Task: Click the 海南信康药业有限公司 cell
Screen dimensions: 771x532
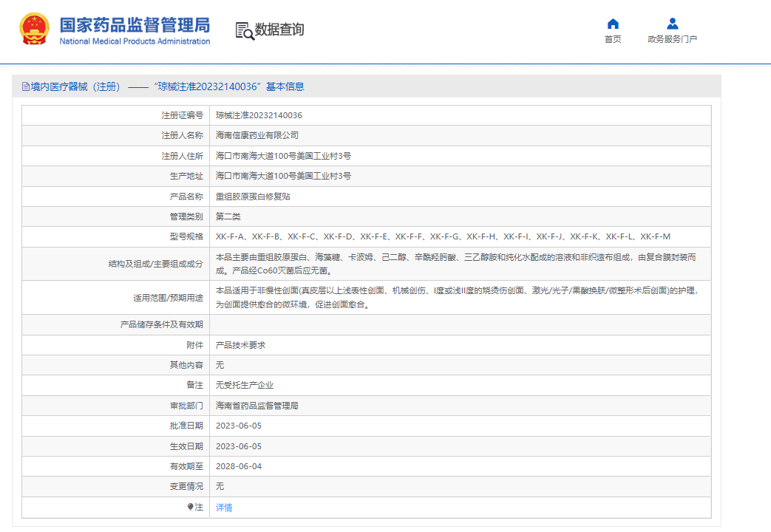Action: 257,136
